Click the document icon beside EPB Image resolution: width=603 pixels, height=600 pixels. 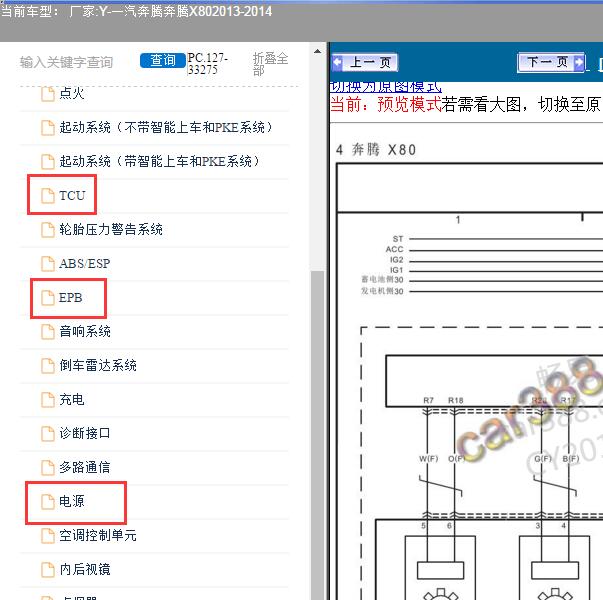[48, 298]
